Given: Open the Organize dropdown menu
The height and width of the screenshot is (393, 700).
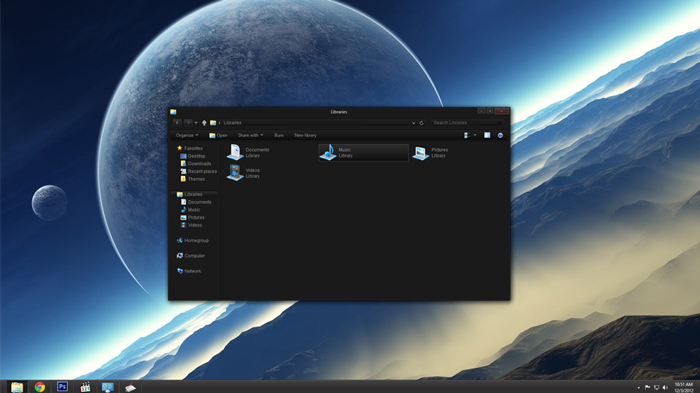Looking at the screenshot, I should 187,135.
